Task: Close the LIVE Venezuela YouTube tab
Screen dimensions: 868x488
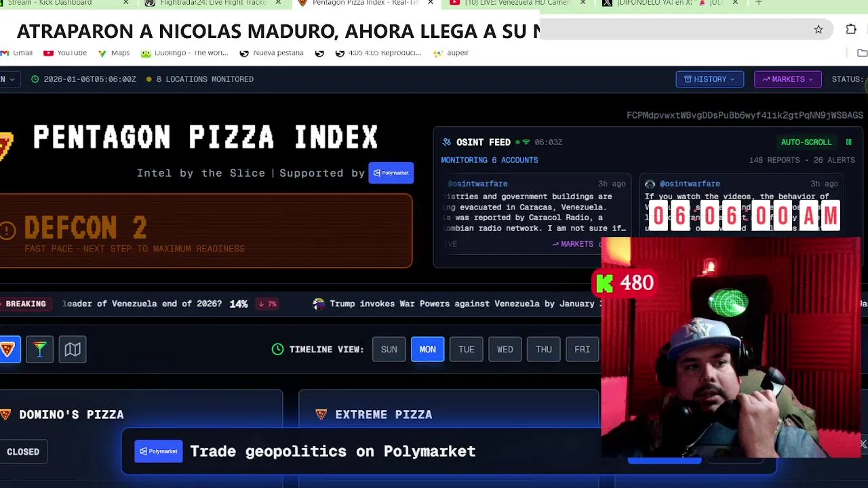Action: [582, 3]
